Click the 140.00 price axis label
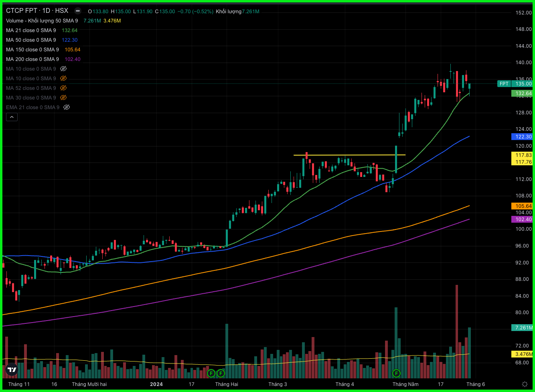The width and height of the screenshot is (535, 392). pos(523,63)
